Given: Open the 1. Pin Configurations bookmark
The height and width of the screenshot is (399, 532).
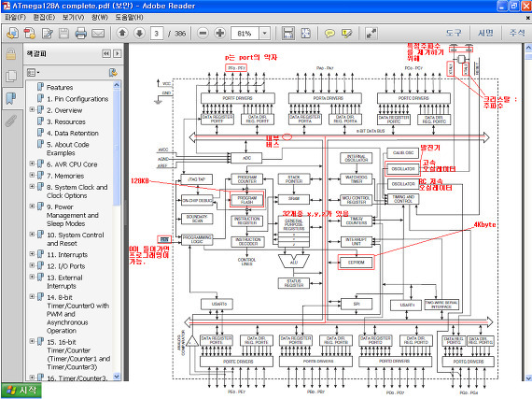Looking at the screenshot, I should (77, 99).
